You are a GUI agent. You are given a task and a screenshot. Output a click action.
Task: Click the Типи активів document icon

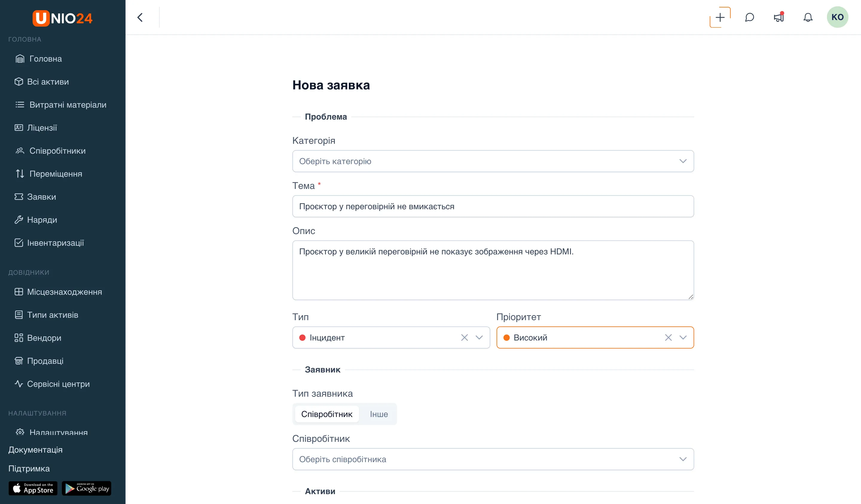click(x=19, y=315)
